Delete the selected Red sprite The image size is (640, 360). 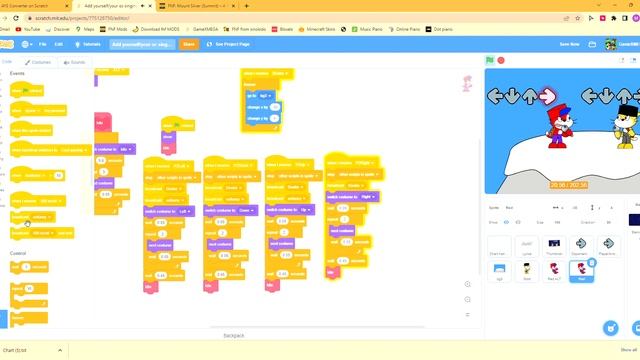[592, 263]
